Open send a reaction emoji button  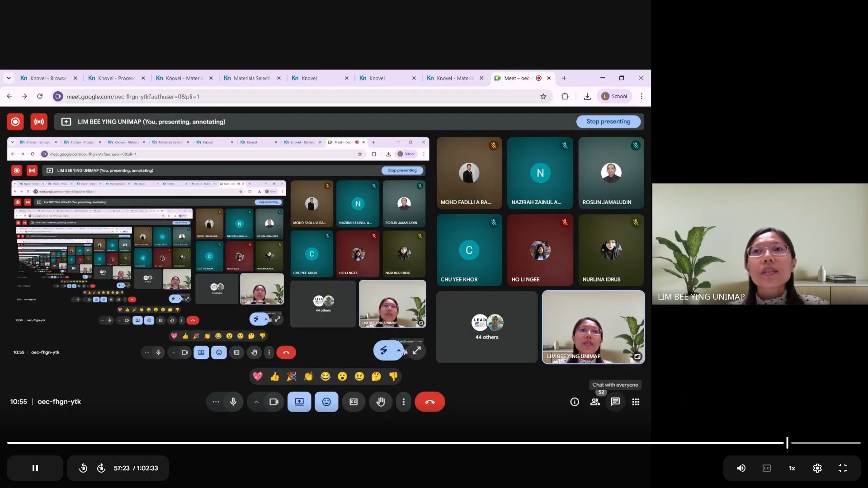pyautogui.click(x=326, y=402)
